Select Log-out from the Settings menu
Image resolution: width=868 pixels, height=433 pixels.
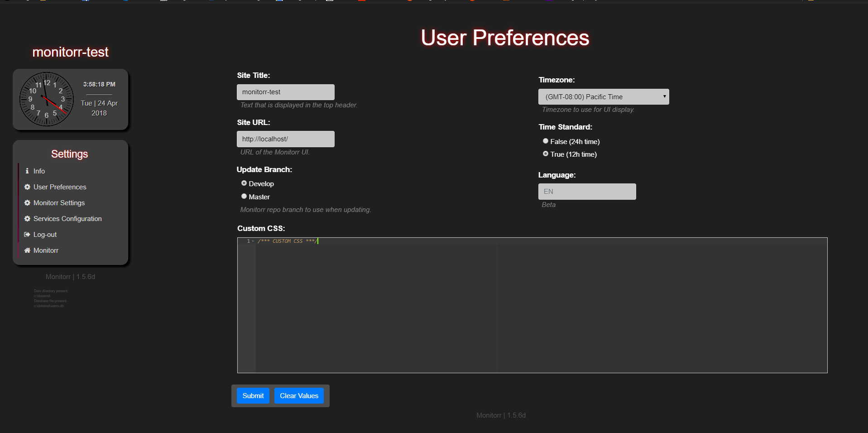click(44, 234)
